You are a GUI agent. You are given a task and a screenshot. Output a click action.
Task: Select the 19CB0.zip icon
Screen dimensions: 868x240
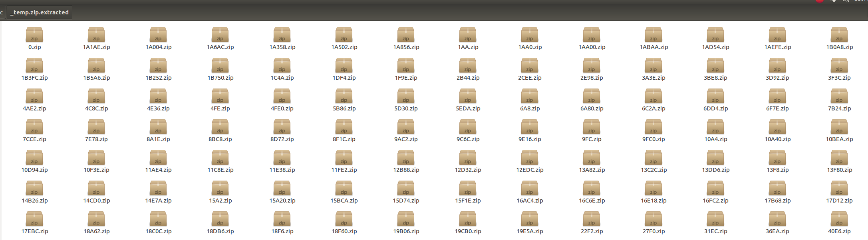coord(468,219)
